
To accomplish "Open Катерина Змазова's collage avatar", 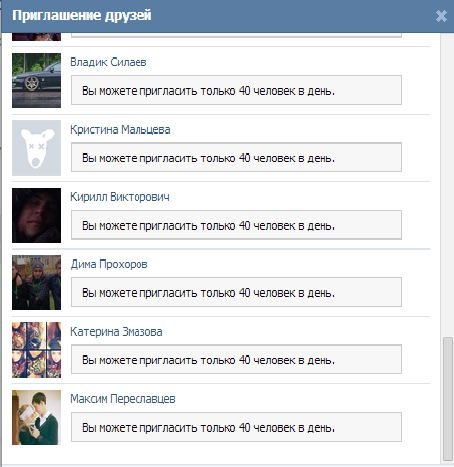I will coord(37,350).
